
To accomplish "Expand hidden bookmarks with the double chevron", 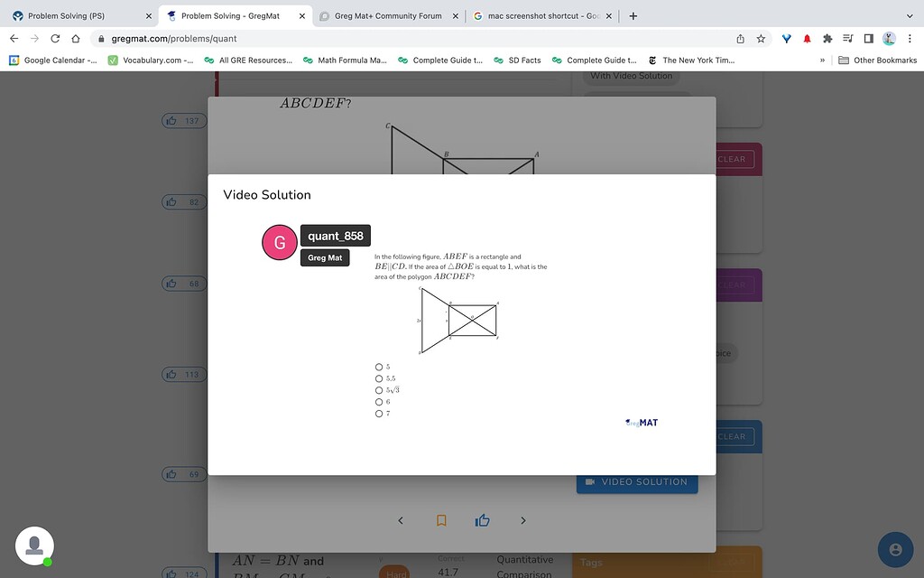I will point(822,61).
